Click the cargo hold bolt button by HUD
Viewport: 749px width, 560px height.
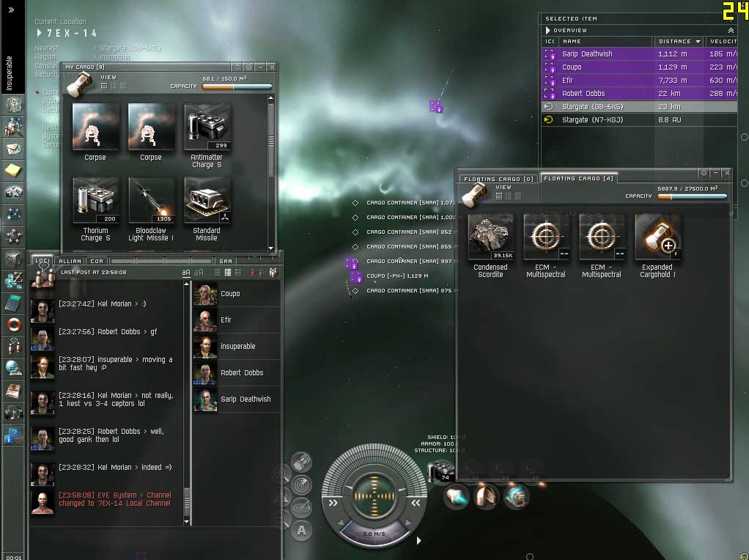301,462
